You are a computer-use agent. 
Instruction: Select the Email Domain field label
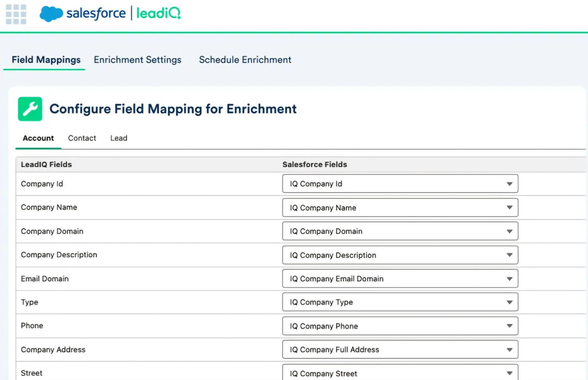tap(45, 279)
